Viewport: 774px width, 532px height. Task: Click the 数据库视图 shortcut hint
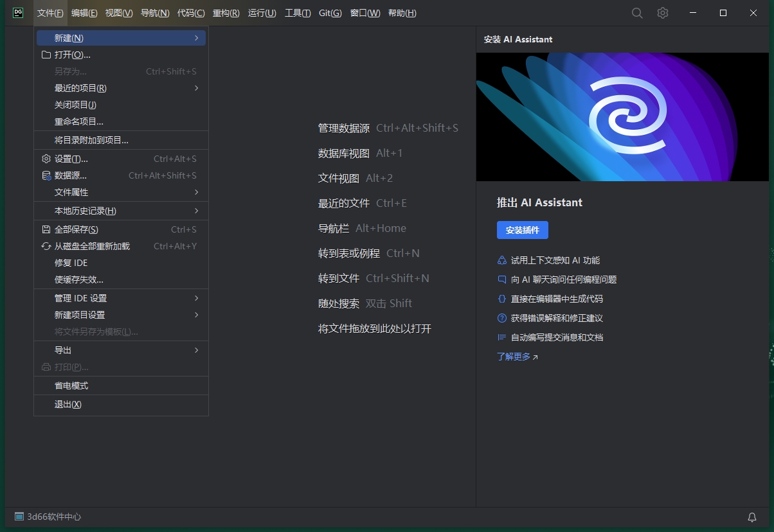(x=360, y=153)
